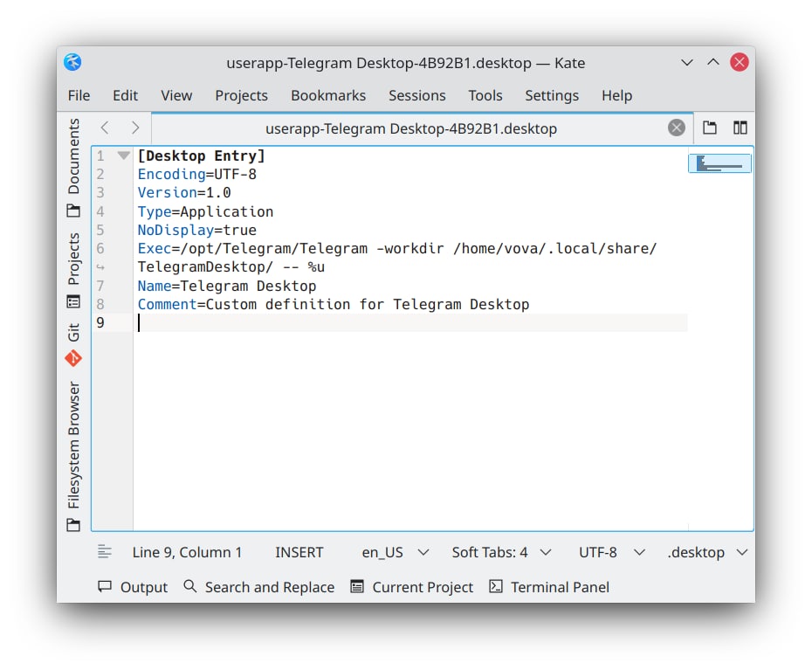
Task: Toggle the Search and Replace panel
Action: coord(259,587)
